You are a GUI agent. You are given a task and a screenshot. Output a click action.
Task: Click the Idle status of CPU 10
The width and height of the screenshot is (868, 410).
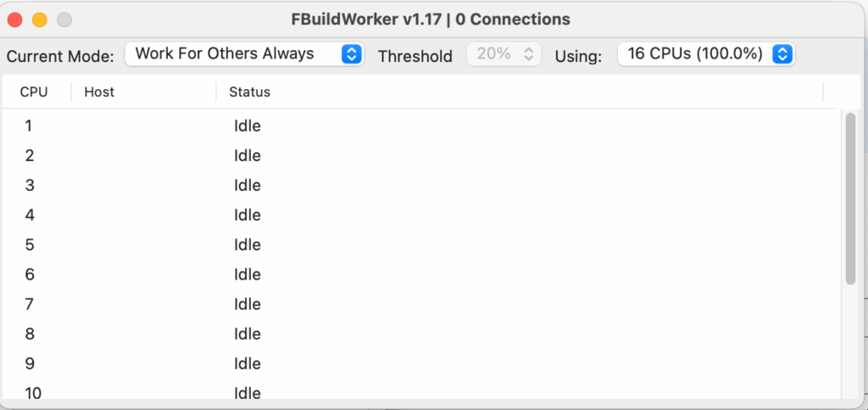pyautogui.click(x=248, y=393)
